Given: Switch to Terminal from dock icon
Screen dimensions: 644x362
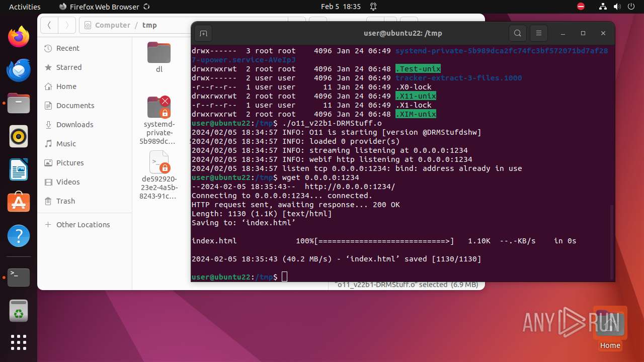Looking at the screenshot, I should point(19,277).
